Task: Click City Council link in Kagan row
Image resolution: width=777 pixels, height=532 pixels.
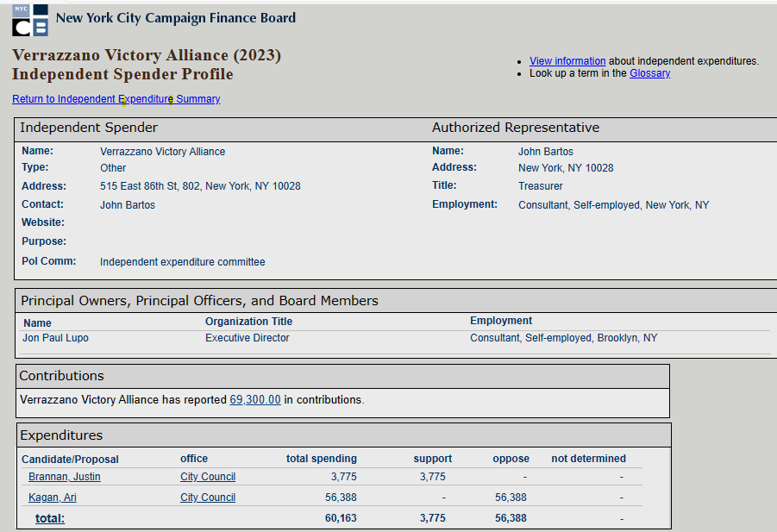Action: click(208, 498)
